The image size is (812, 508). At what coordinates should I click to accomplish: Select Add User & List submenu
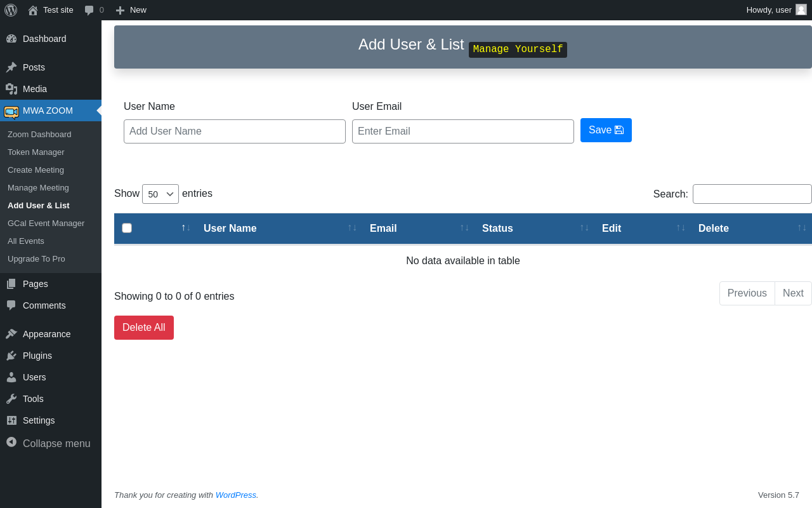39,206
